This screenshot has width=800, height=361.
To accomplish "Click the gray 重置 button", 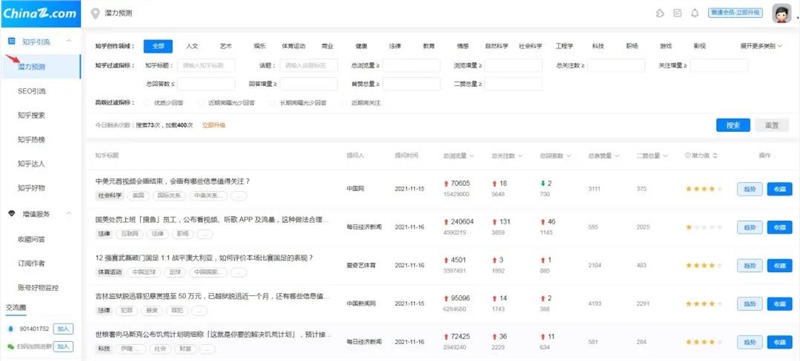I will click(x=772, y=125).
